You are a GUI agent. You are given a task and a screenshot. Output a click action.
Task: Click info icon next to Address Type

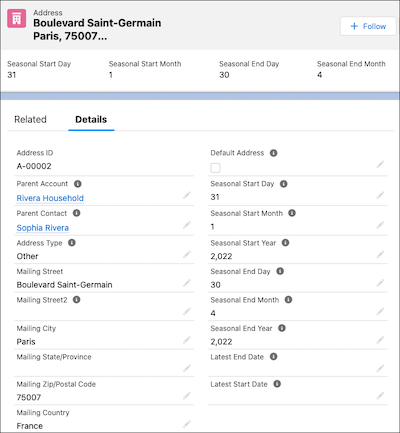[72, 243]
